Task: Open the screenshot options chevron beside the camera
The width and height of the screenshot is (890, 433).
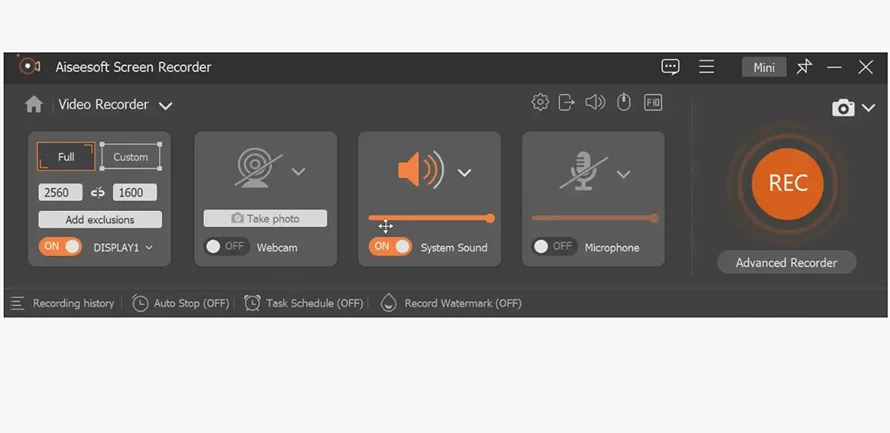Action: click(x=868, y=108)
